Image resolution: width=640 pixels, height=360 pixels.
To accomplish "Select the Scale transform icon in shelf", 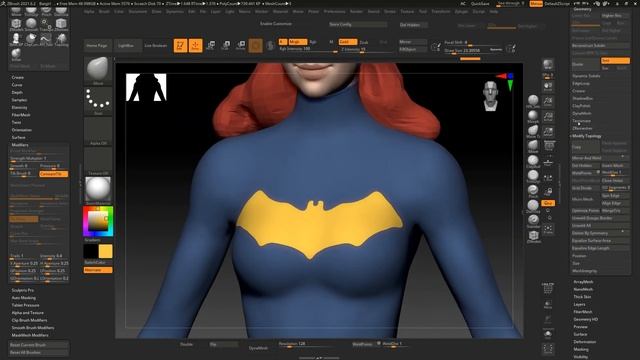I will pos(226,45).
